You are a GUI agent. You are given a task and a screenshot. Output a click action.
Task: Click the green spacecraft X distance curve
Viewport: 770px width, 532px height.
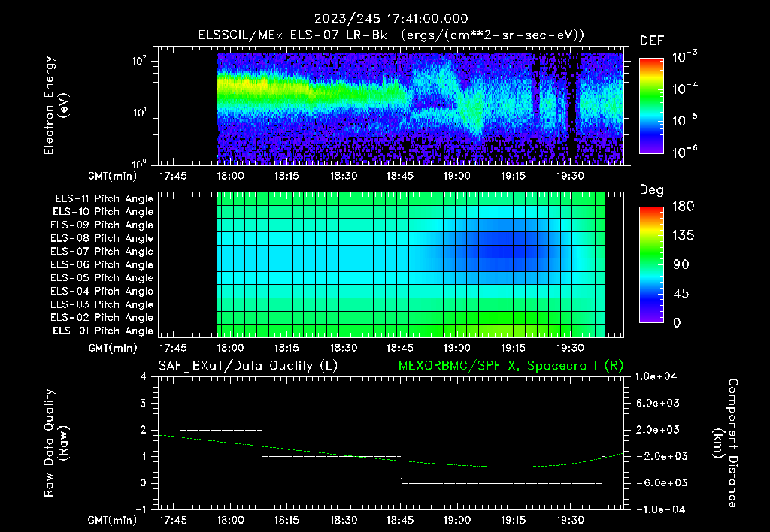click(391, 459)
